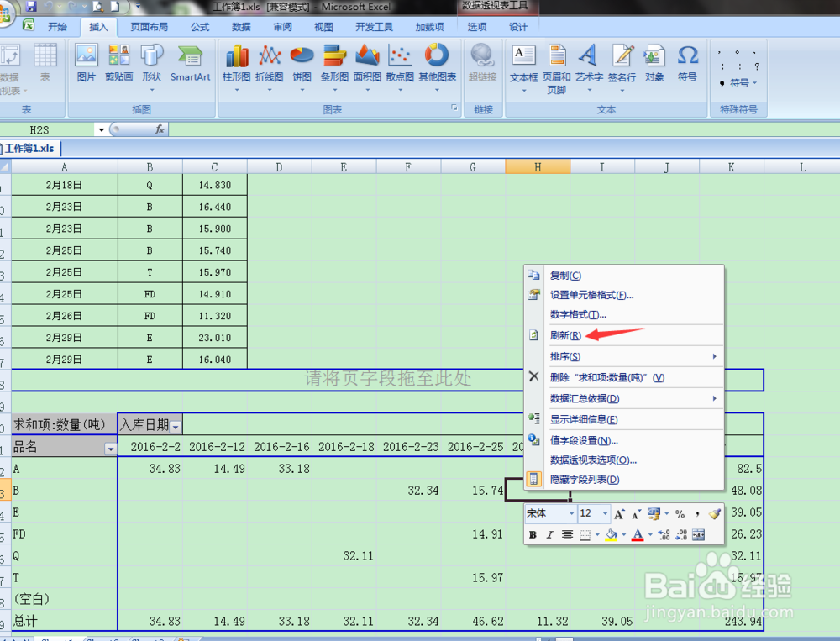Open the 剪贴画 clip art tool
Screen dimensions: 840x641
[x=119, y=63]
